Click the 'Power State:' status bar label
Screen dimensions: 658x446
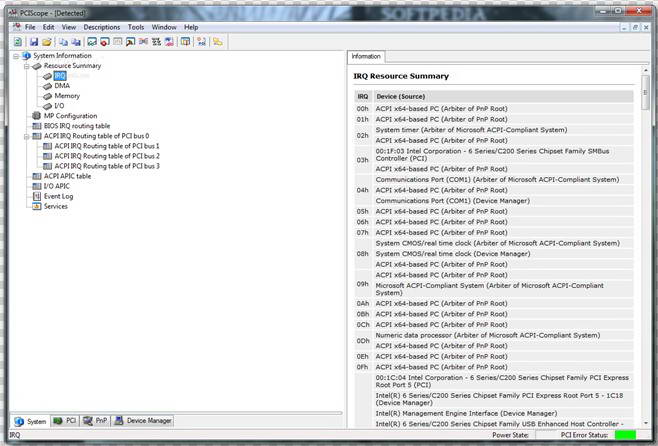tap(510, 435)
